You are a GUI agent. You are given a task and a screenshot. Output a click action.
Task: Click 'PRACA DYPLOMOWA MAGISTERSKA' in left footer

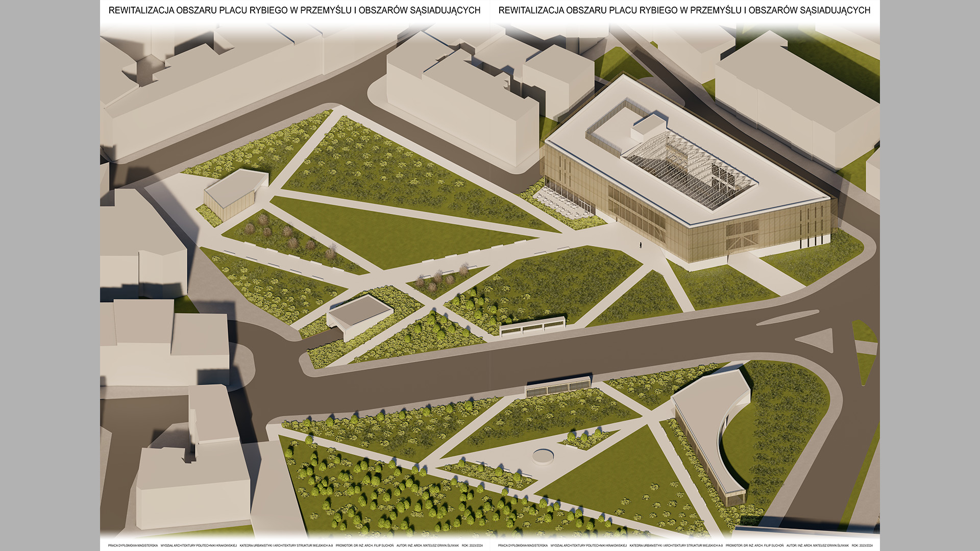click(133, 545)
